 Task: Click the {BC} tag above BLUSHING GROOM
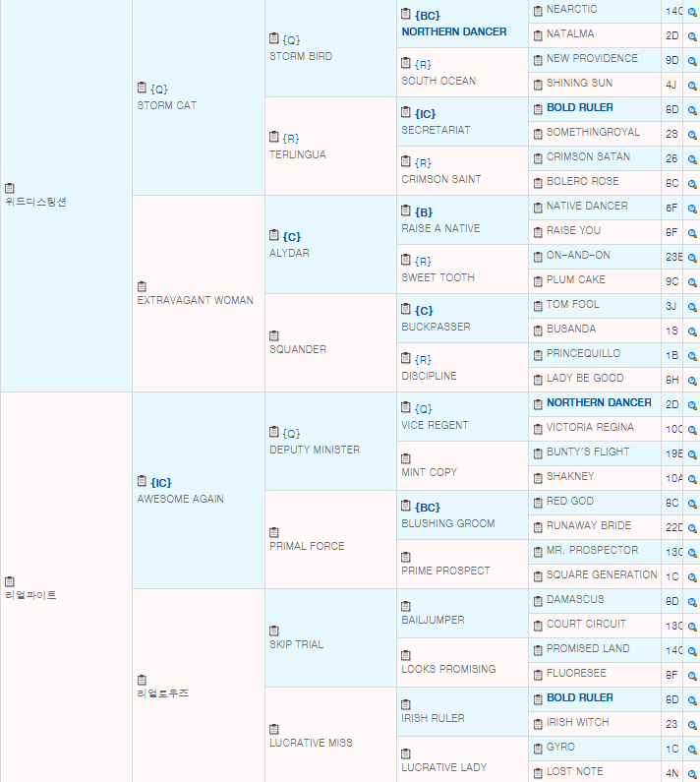point(428,508)
